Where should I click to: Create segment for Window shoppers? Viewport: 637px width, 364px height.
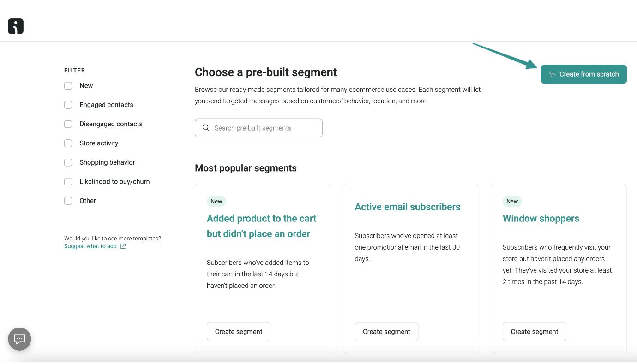coord(534,331)
